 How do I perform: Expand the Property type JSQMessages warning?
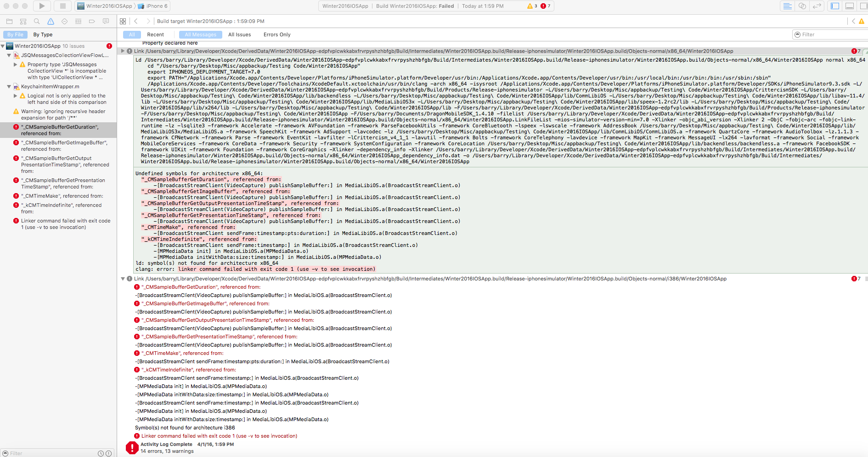(15, 64)
